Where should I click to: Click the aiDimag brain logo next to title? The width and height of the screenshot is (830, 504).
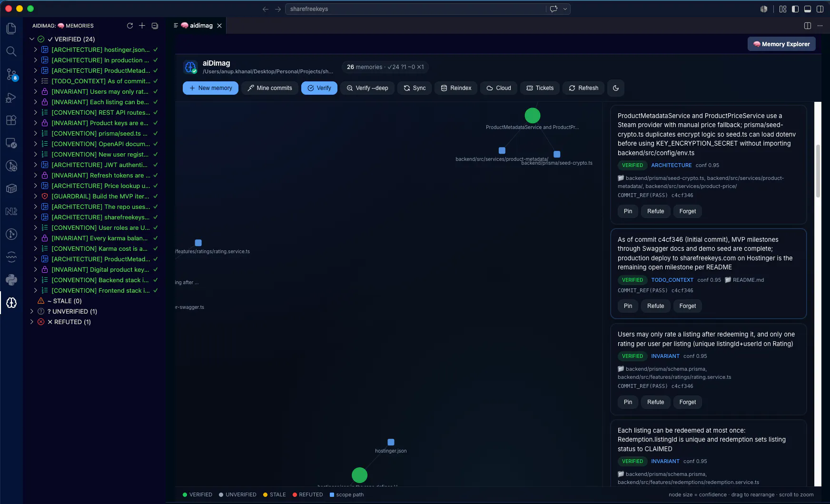point(191,67)
